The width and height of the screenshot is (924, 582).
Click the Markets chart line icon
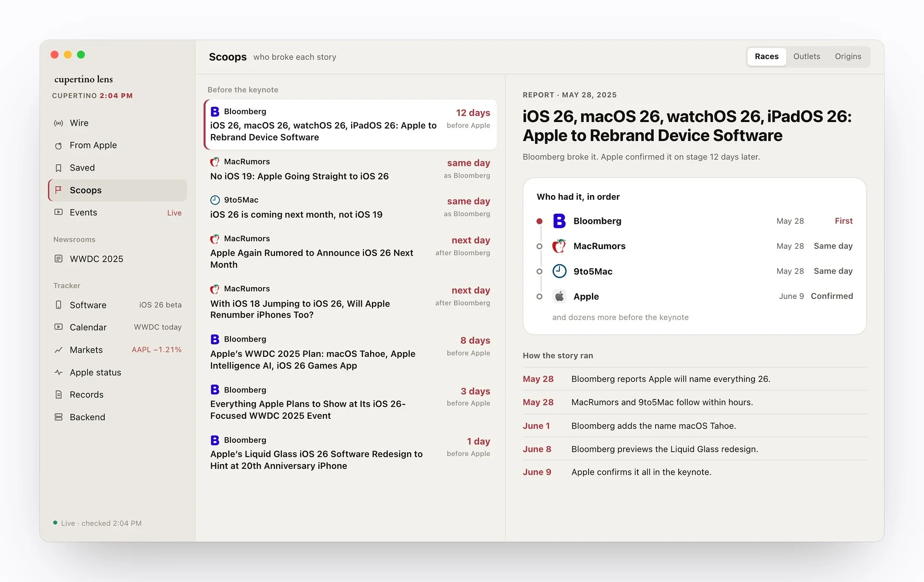click(59, 350)
